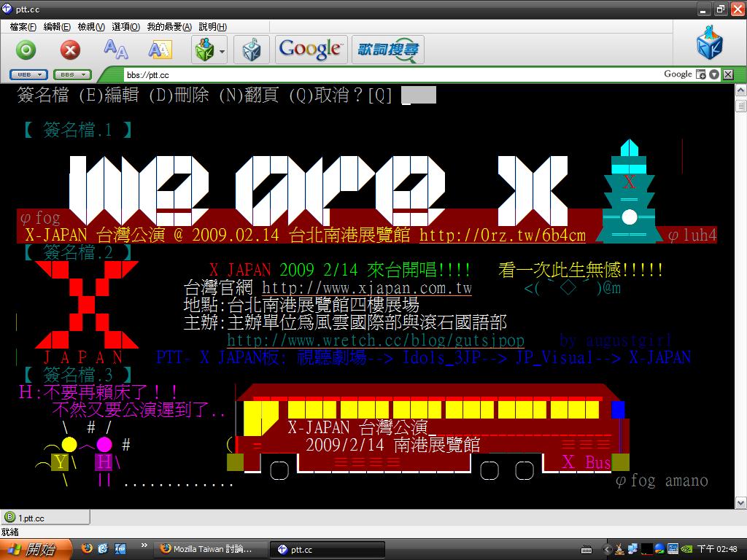Image resolution: width=747 pixels, height=560 pixels.
Task: Click the X close icon at address bar end
Action: pyautogui.click(x=728, y=74)
